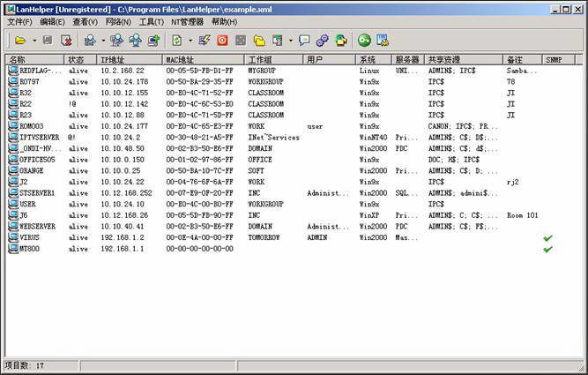Click resize grip at window bottom-right corner
The image size is (588, 375).
(582, 367)
